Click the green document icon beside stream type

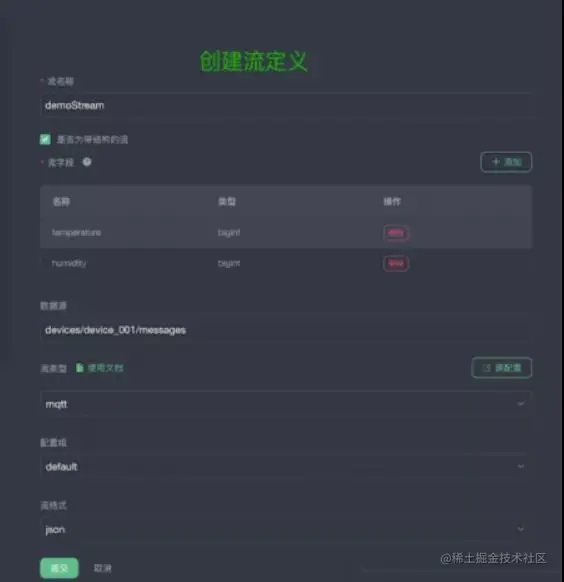click(80, 368)
